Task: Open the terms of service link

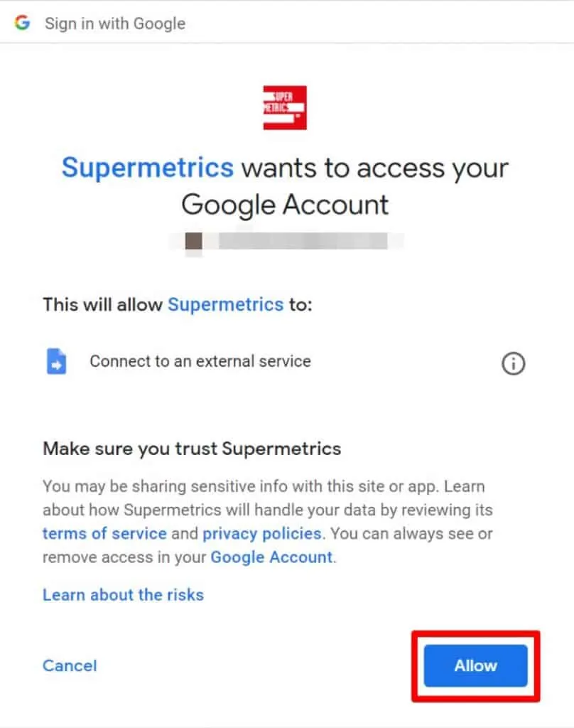Action: pos(104,533)
